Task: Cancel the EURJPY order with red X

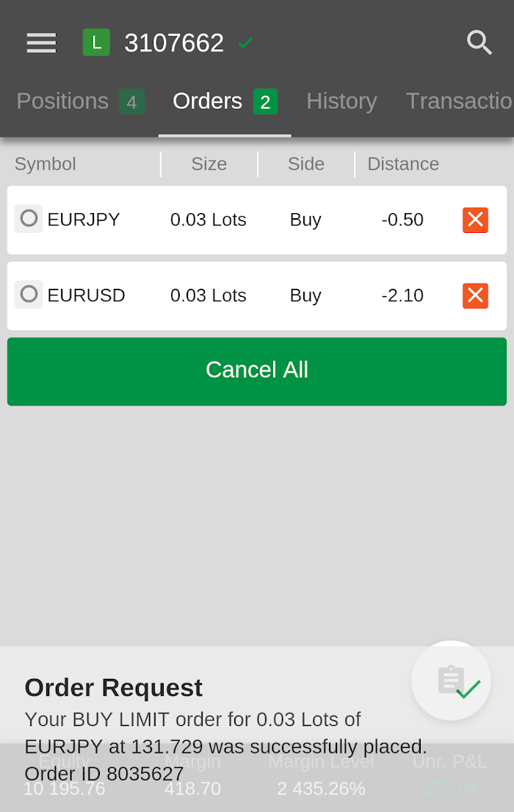Action: [475, 220]
